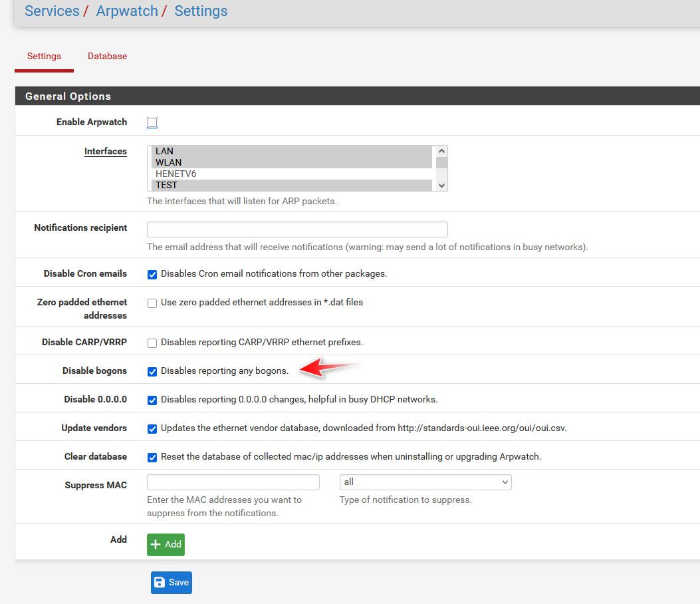Screen dimensions: 700x604
Task: Focus the Suppress MAC address field
Action: (233, 482)
